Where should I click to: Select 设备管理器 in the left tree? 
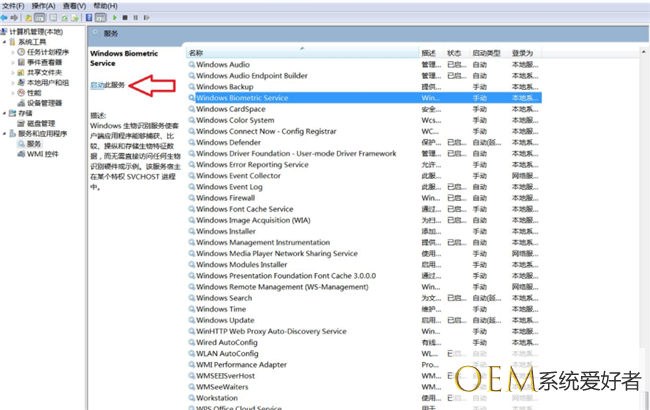coord(44,102)
